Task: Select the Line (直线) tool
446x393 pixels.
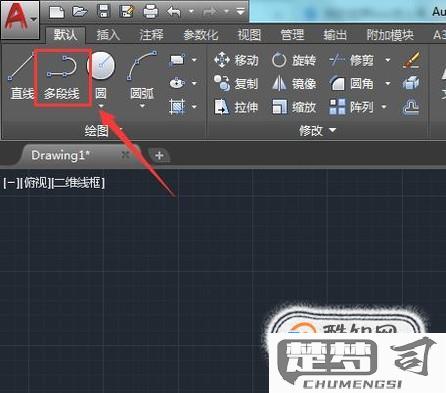Action: [x=21, y=78]
